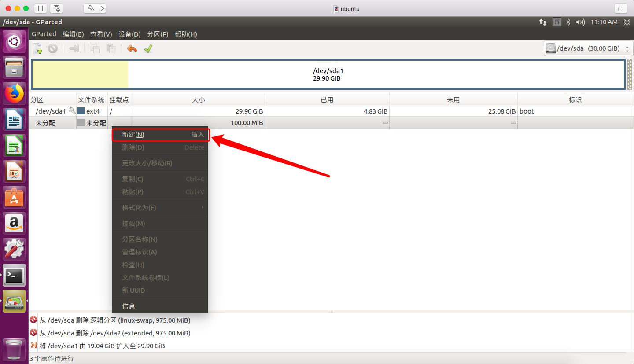Screen dimensions: 634x364
Task: Select the /dev/sda1 partition row
Action: [330, 111]
